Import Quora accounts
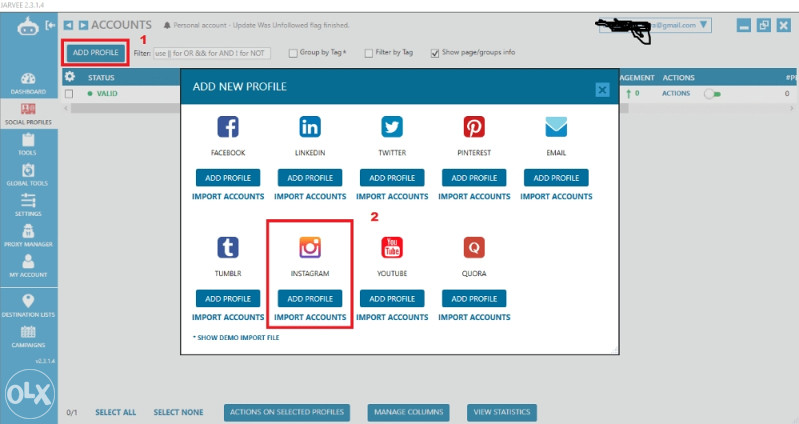 [474, 317]
